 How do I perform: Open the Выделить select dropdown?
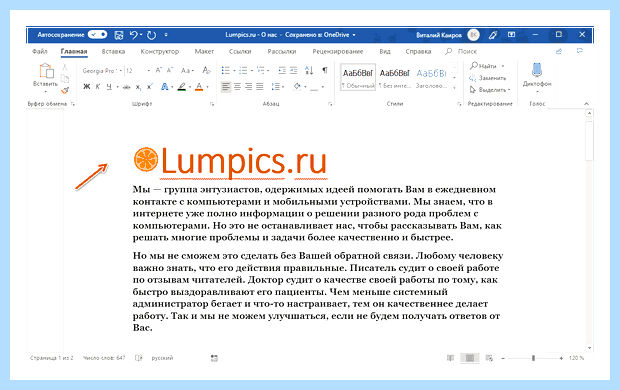tap(490, 90)
